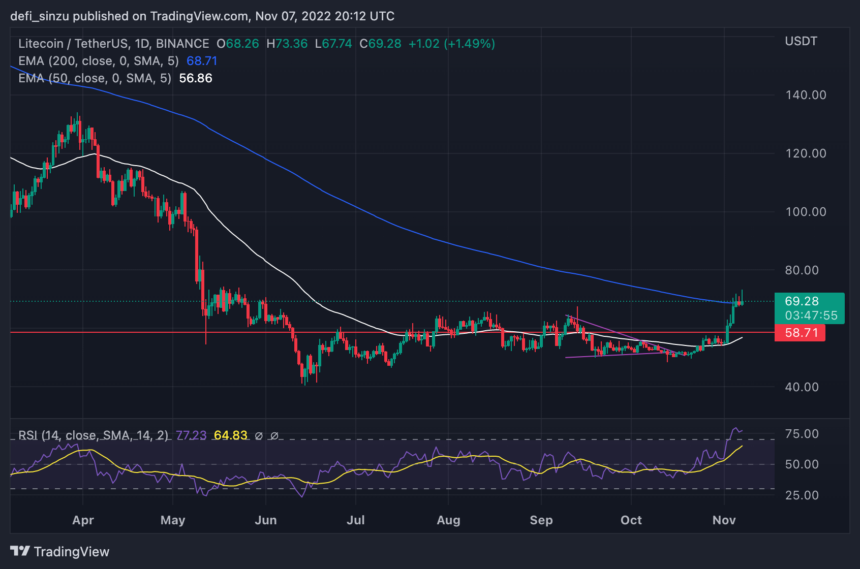Click the USDT currency label
This screenshot has width=860, height=569.
click(803, 40)
